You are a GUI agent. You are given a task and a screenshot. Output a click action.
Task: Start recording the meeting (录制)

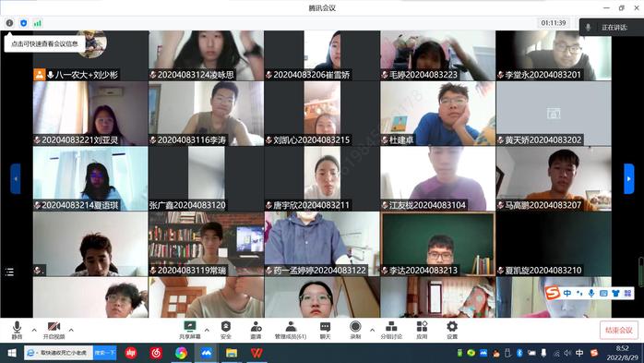point(355,330)
